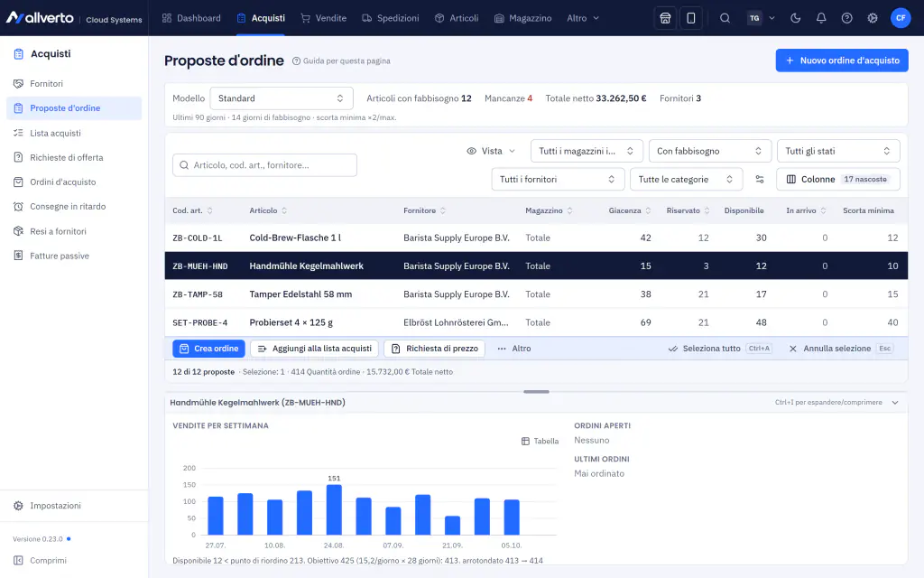The width and height of the screenshot is (924, 578).
Task: Open the Magazzino menu
Action: tap(522, 18)
